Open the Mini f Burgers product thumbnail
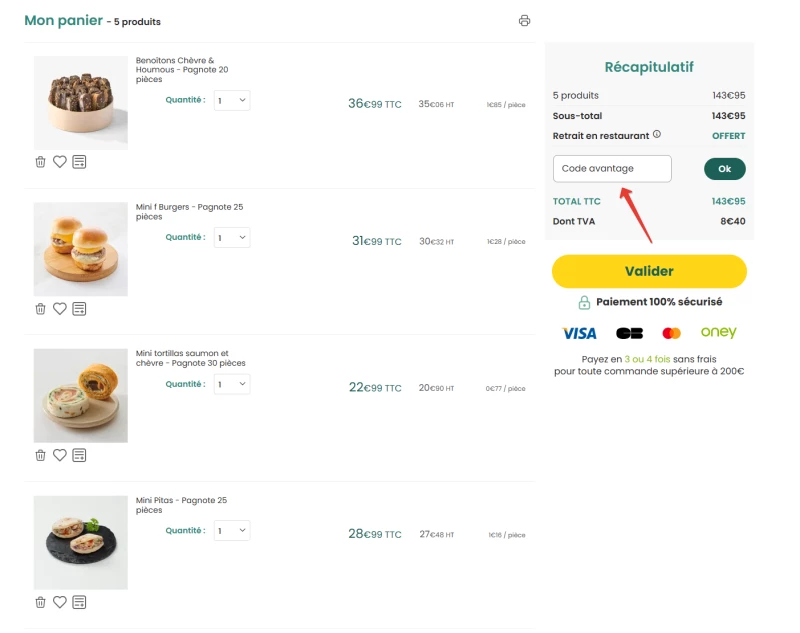This screenshot has height=633, width=800. pyautogui.click(x=81, y=249)
